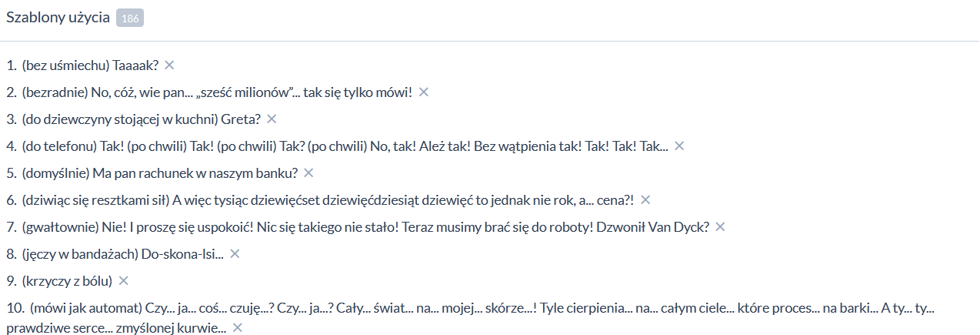Click X next to "(do telefonu) Tak!" entry

679,146
